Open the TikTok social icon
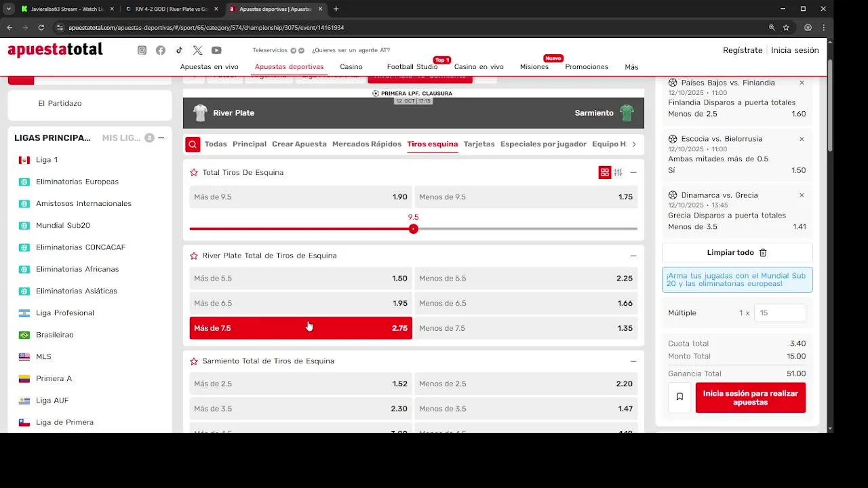Image resolution: width=868 pixels, height=488 pixels. coord(179,50)
